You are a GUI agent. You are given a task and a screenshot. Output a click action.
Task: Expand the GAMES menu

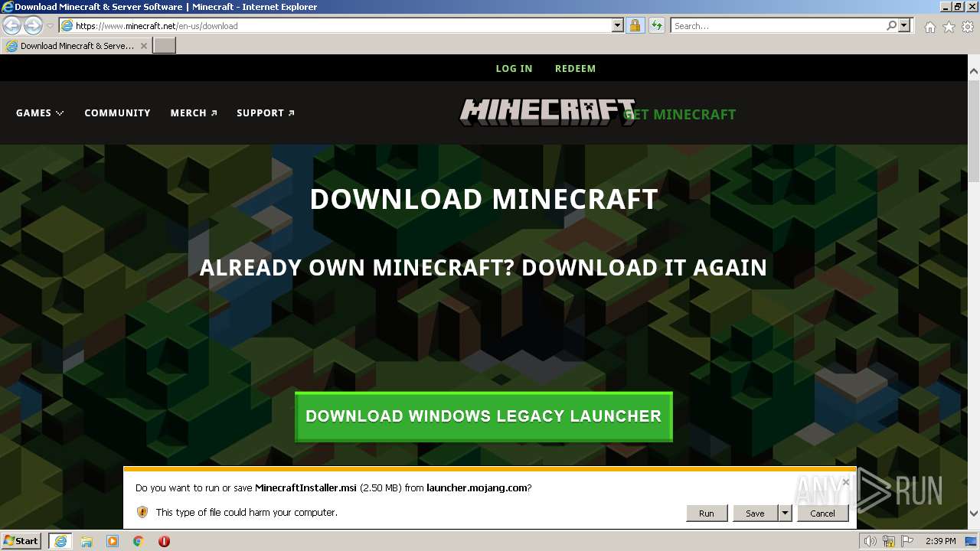coord(40,112)
